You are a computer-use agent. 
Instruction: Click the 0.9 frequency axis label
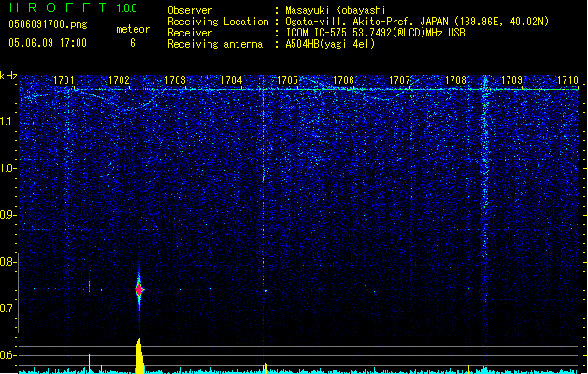click(7, 215)
